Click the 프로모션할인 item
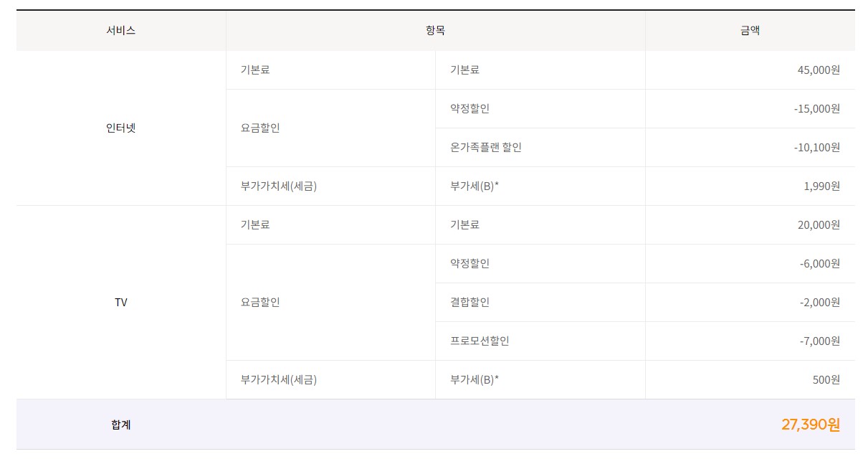The image size is (868, 469). [480, 341]
